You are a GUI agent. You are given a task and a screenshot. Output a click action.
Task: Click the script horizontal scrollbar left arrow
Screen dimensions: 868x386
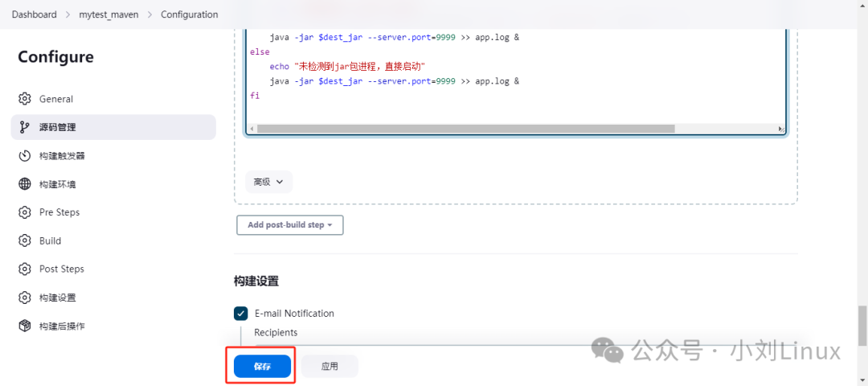click(x=252, y=129)
